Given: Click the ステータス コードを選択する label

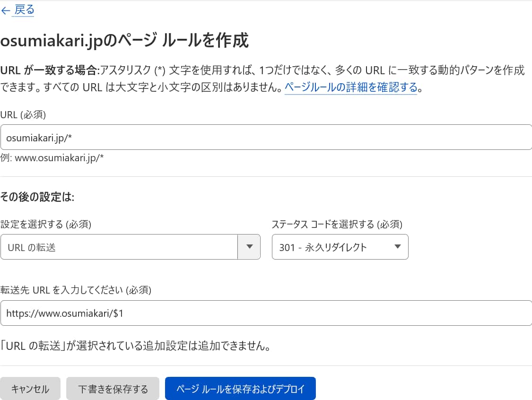Looking at the screenshot, I should 337,224.
